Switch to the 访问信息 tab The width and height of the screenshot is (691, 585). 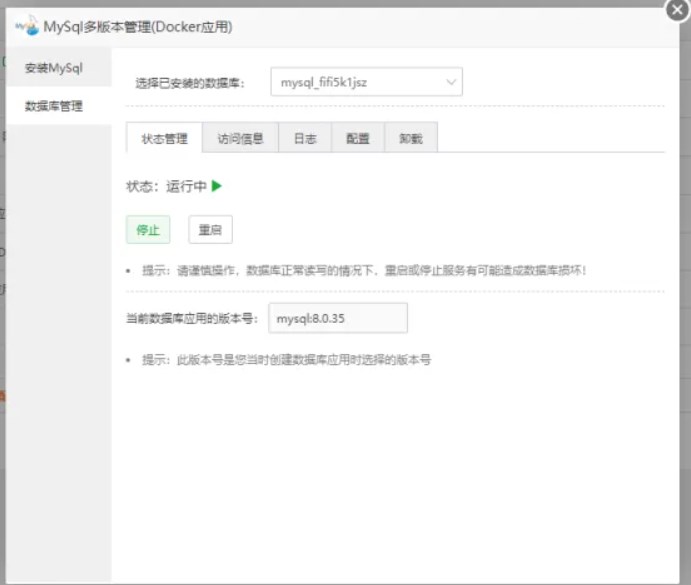pos(240,139)
